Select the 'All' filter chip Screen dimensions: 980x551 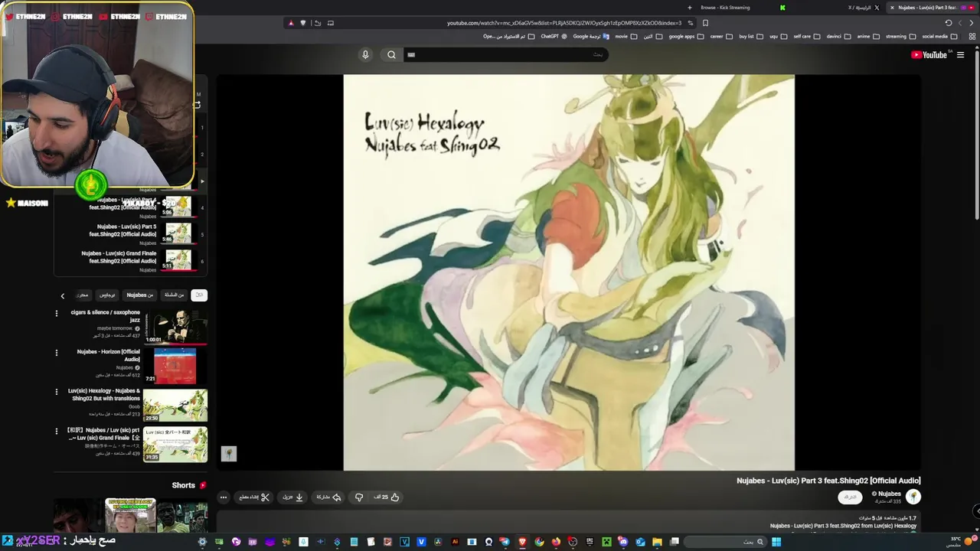tap(199, 295)
